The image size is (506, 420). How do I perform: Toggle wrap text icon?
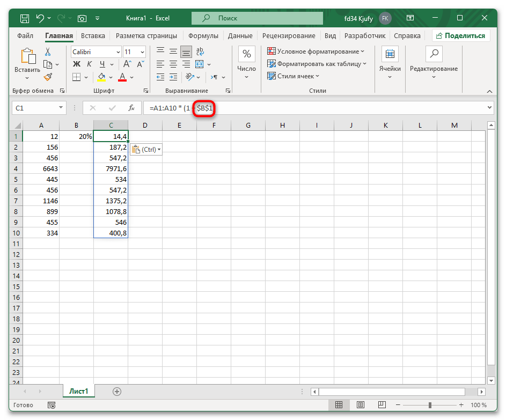pos(200,51)
